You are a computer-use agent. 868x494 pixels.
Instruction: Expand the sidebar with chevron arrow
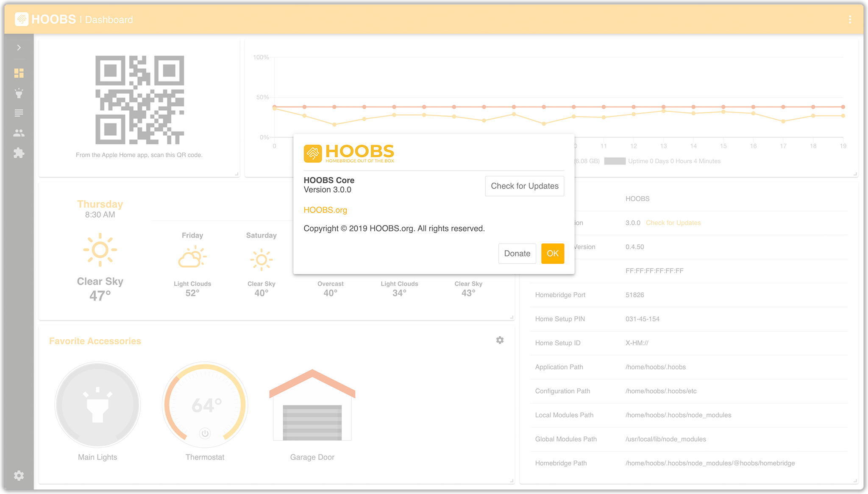pyautogui.click(x=19, y=47)
